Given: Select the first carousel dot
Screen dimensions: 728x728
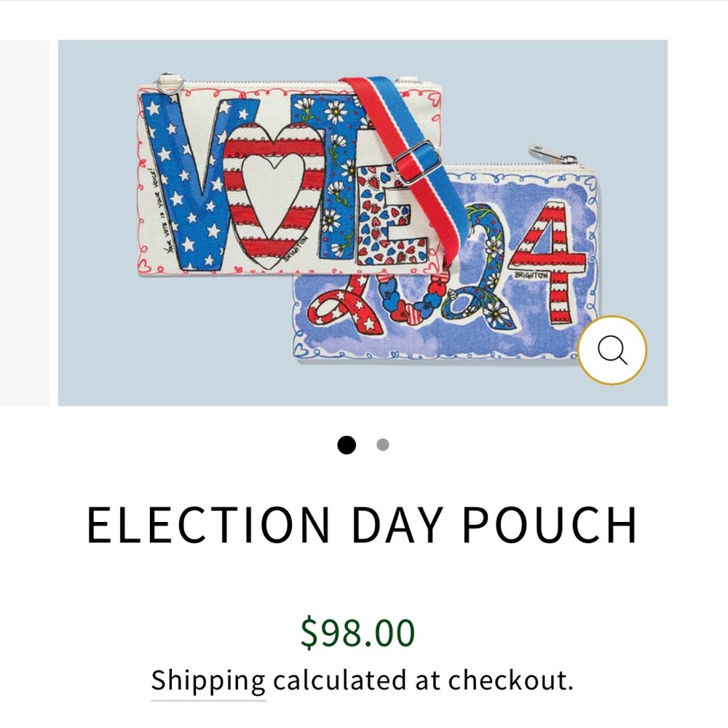Looking at the screenshot, I should [x=347, y=445].
